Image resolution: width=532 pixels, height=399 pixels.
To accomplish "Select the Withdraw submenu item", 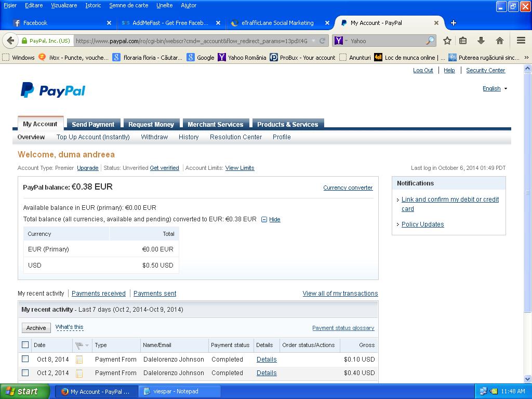I will (154, 137).
